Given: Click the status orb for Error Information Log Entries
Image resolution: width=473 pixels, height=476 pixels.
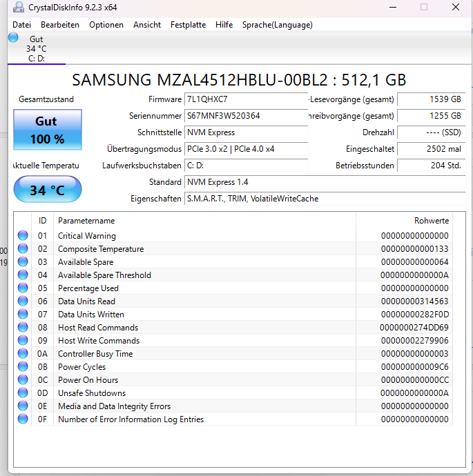Looking at the screenshot, I should [23, 419].
